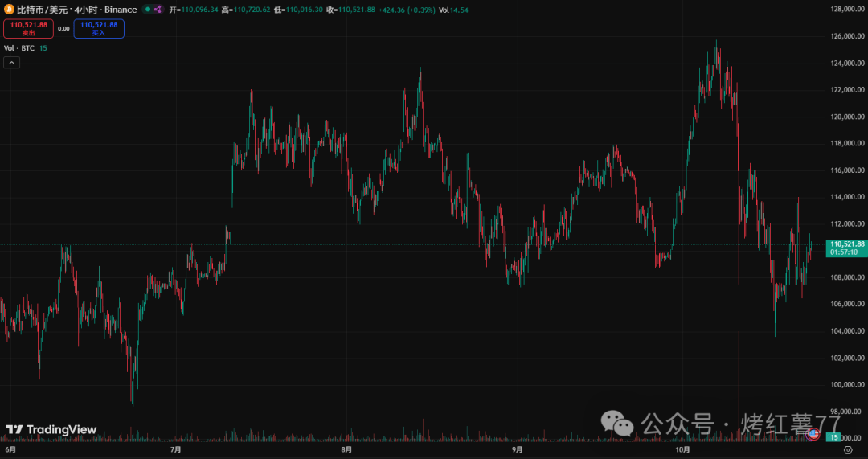Image resolution: width=868 pixels, height=459 pixels.
Task: Click the volume value 15 tag on axis
Action: [835, 437]
